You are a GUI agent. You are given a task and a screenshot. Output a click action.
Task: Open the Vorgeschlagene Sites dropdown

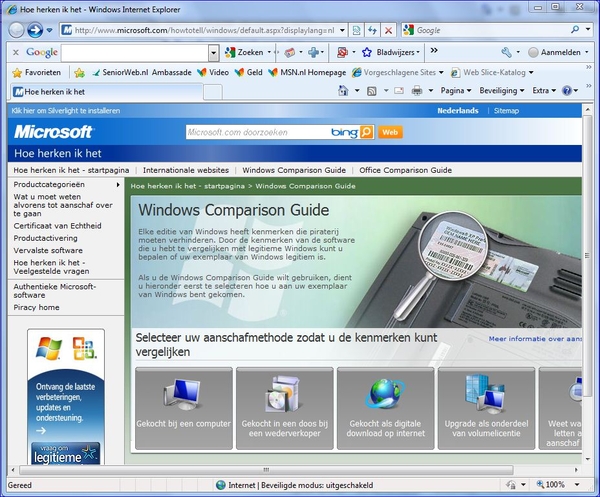point(441,72)
